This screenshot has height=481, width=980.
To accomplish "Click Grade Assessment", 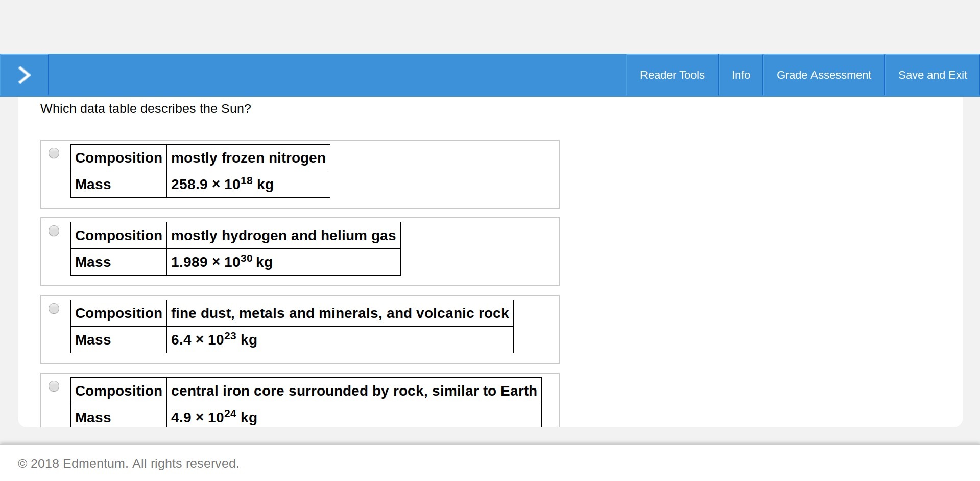I will tap(824, 75).
